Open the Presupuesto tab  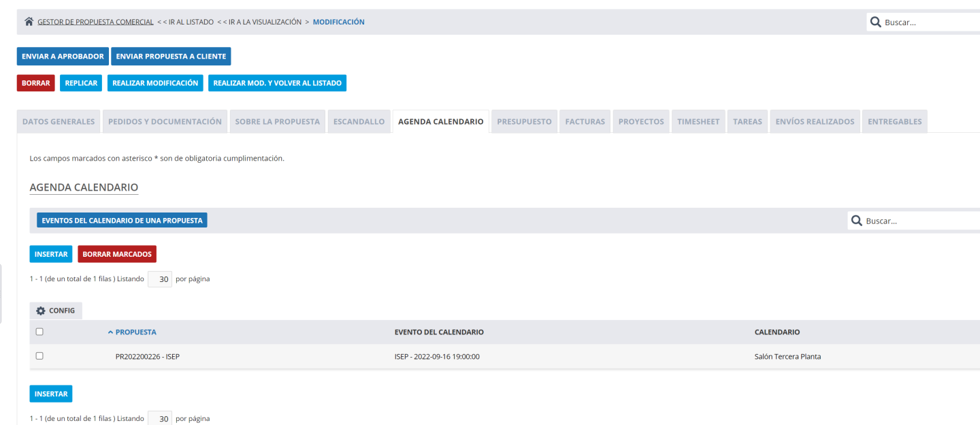[524, 121]
